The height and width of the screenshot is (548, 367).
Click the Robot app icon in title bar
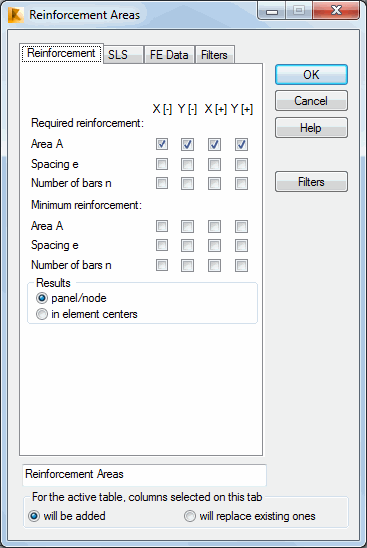click(16, 15)
